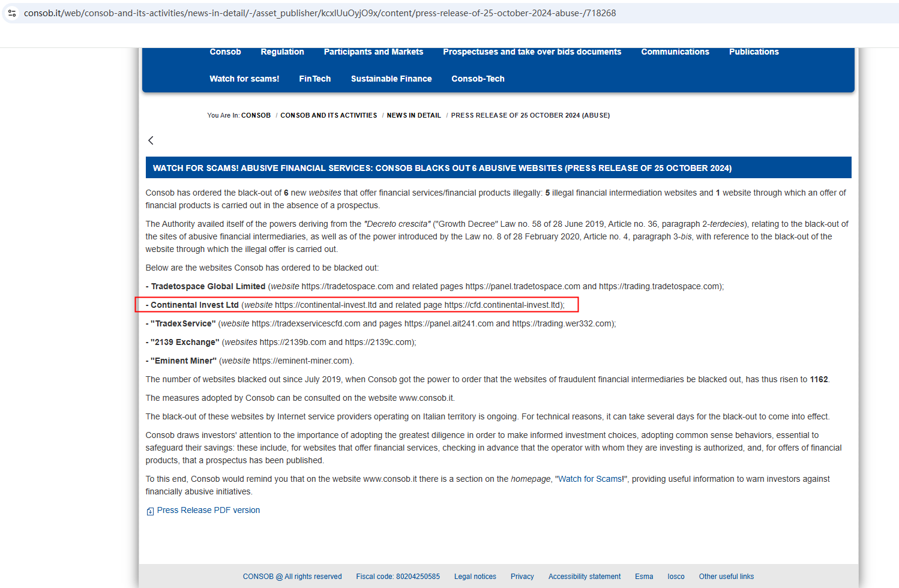Click the italic "Decreto crescita" text

tap(397, 224)
